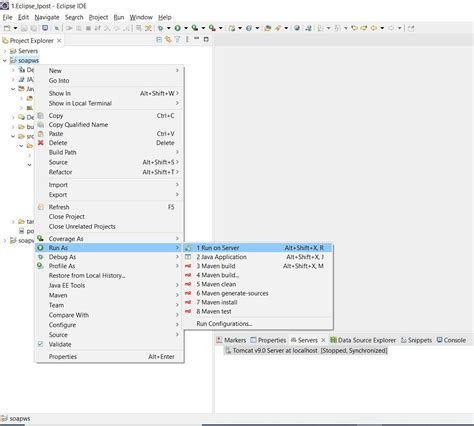Close the Project Explorer tab

(x=59, y=41)
